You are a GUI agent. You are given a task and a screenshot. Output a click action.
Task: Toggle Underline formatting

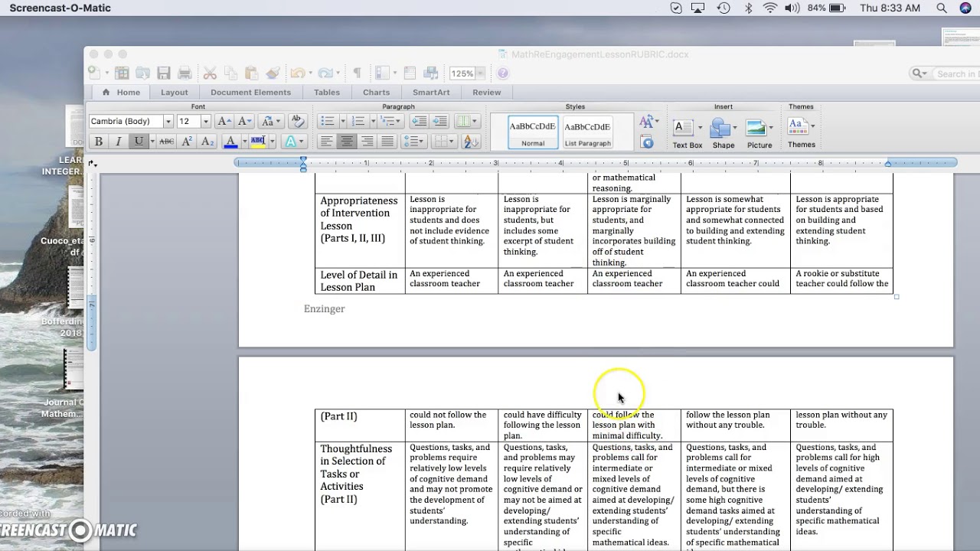(x=139, y=142)
